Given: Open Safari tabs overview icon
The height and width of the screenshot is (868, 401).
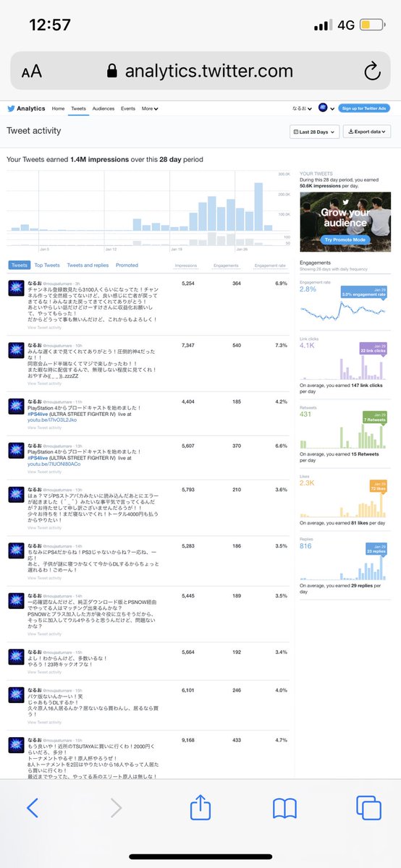Looking at the screenshot, I should (x=368, y=807).
